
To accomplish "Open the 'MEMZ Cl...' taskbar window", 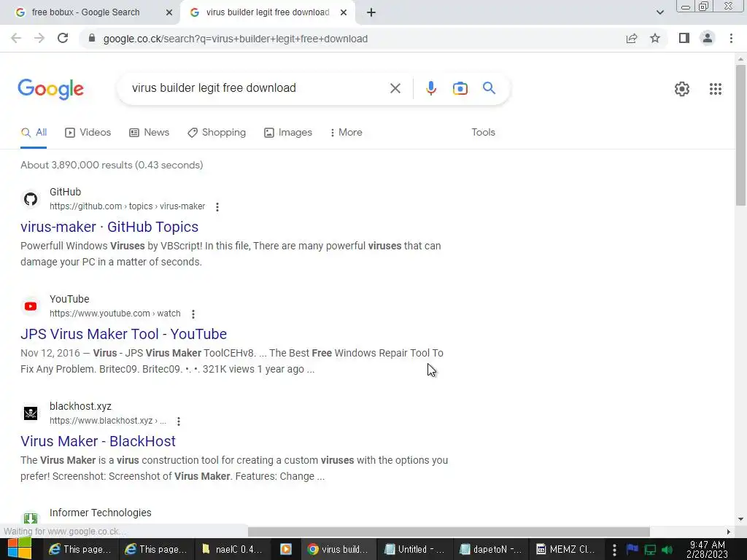I will click(x=566, y=549).
